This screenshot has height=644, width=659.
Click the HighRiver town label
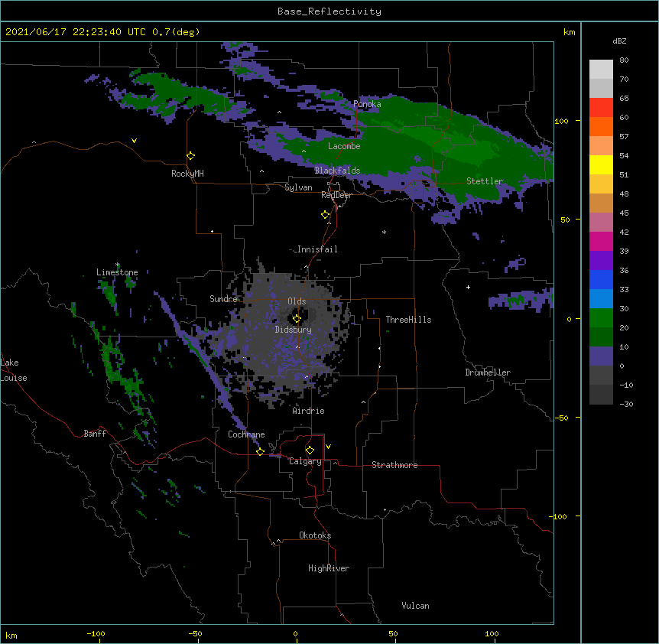pyautogui.click(x=329, y=568)
